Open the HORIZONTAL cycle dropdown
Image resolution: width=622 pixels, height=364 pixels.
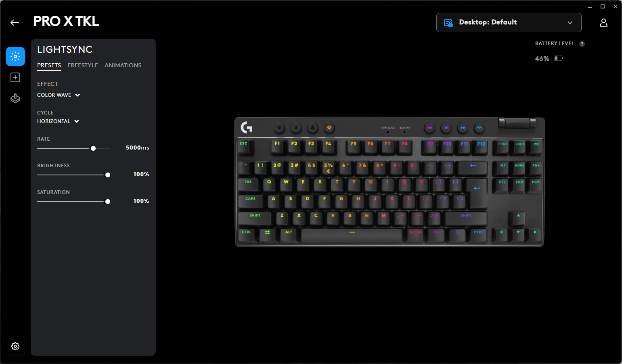58,121
